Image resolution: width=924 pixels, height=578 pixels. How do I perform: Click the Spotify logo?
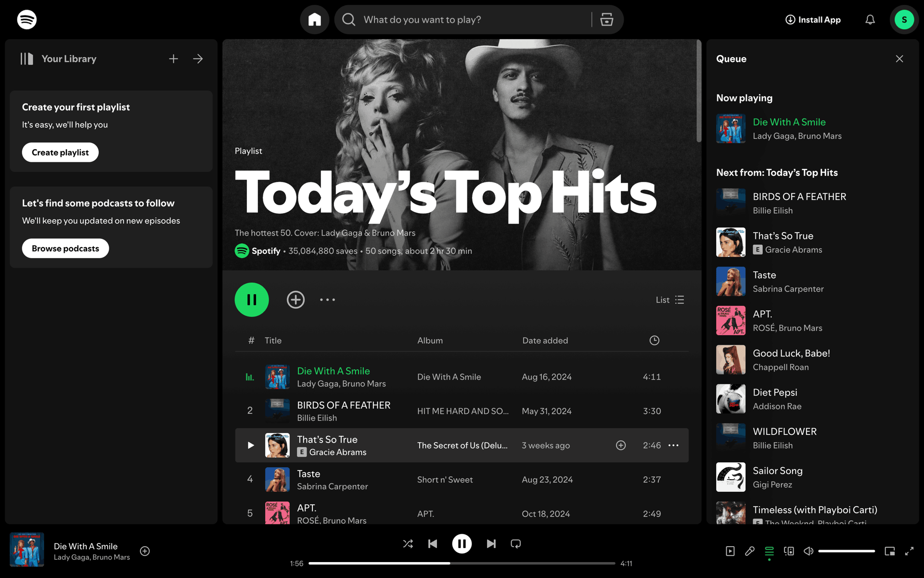(x=26, y=20)
